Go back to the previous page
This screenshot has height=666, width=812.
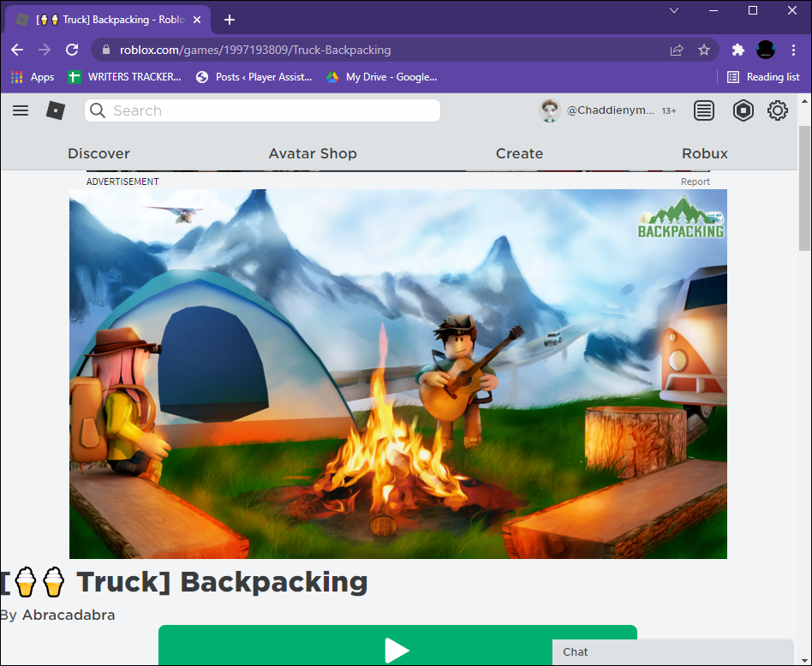(18, 51)
